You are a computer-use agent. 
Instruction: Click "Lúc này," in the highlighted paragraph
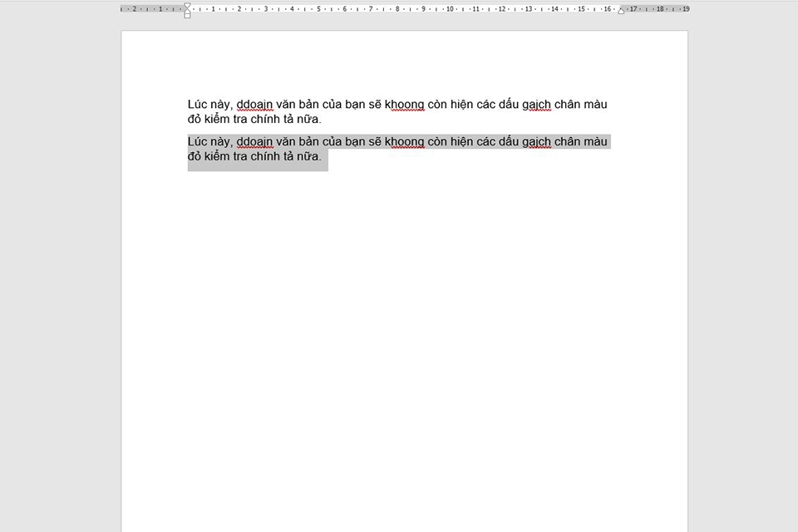(x=210, y=142)
